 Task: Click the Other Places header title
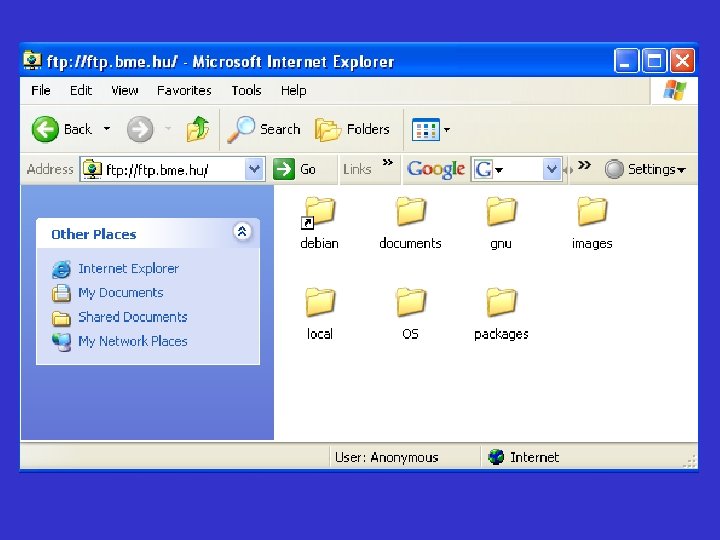pyautogui.click(x=94, y=235)
